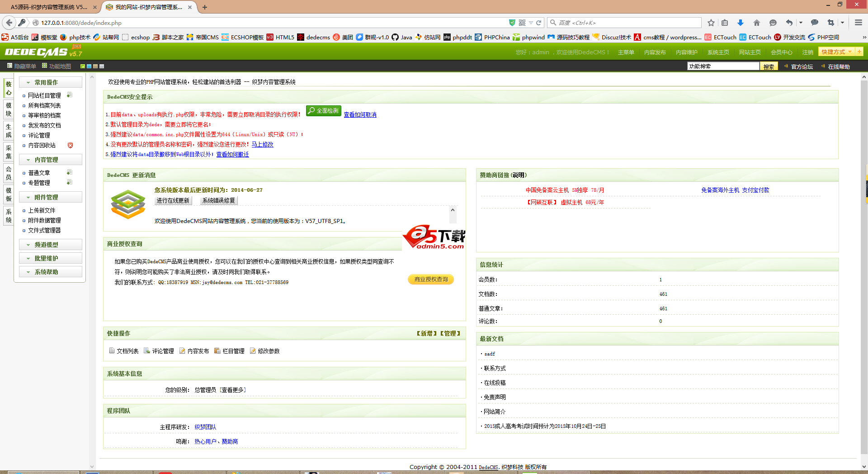The width and height of the screenshot is (868, 474).
Task: Click the 系统错误修复 button
Action: (x=219, y=200)
